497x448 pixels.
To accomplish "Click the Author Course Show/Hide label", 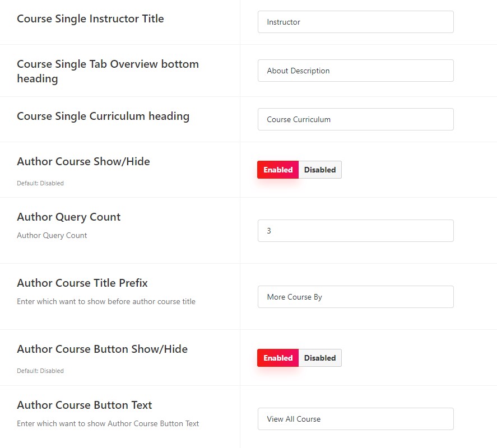I will (x=83, y=162).
